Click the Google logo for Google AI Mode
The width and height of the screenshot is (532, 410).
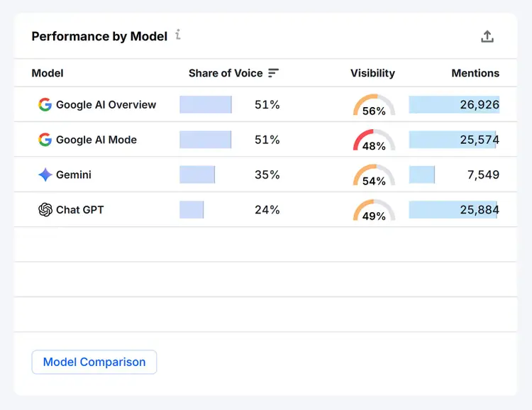click(x=45, y=140)
